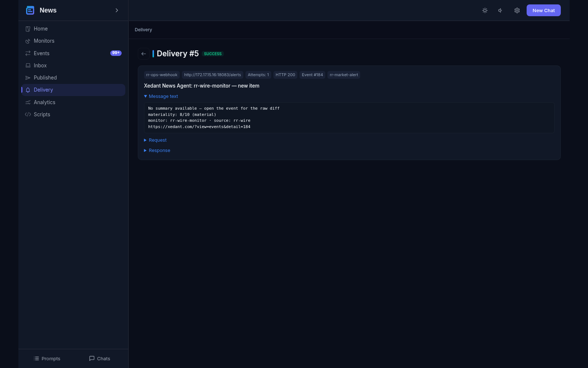
Task: Click the Events 99+ badge
Action: (x=116, y=53)
